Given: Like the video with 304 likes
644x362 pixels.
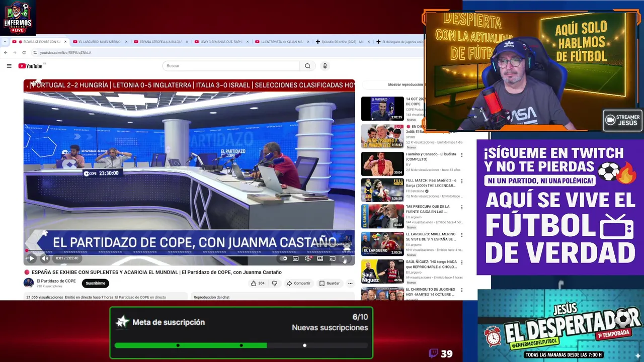Looking at the screenshot, I should point(258,283).
